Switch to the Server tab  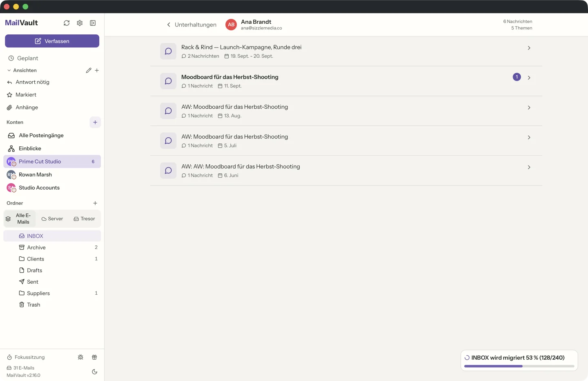(x=52, y=219)
